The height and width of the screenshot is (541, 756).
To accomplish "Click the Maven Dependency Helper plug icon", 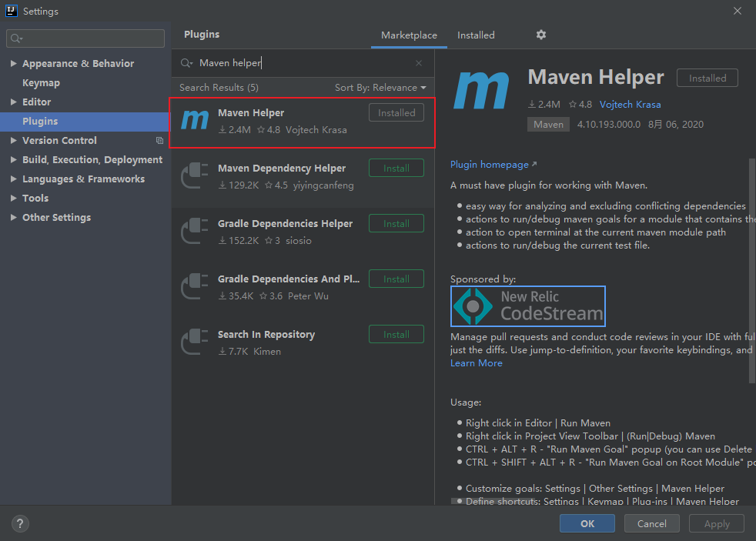I will click(195, 175).
